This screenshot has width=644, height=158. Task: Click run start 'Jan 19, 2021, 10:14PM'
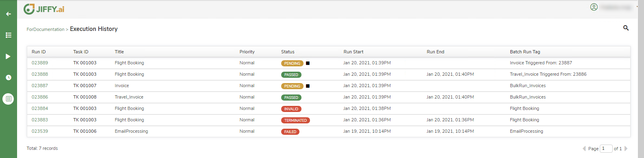[367, 131]
